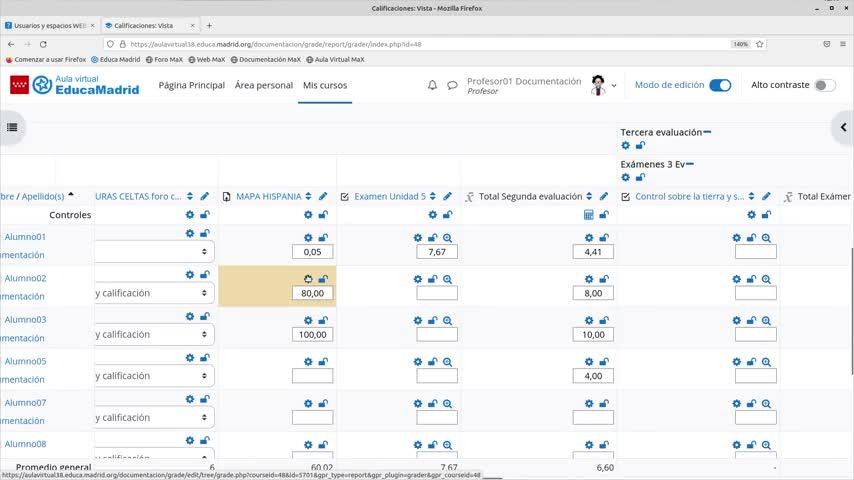This screenshot has width=854, height=480.
Task: Open the notifications bell
Action: [432, 85]
